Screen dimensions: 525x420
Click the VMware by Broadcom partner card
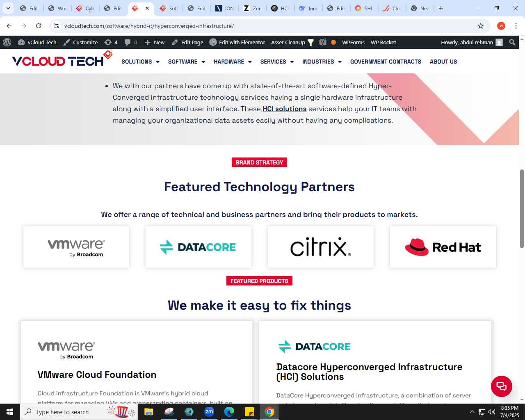click(76, 247)
